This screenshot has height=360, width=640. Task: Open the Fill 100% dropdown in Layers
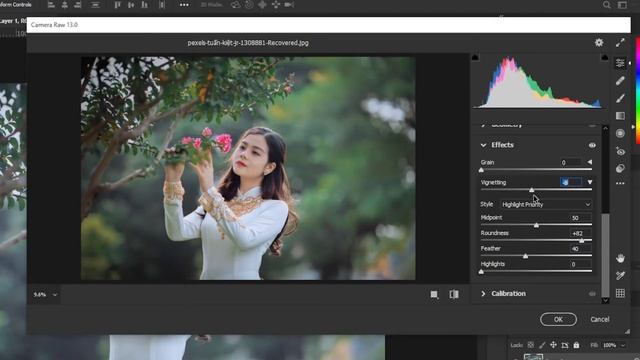pos(623,345)
